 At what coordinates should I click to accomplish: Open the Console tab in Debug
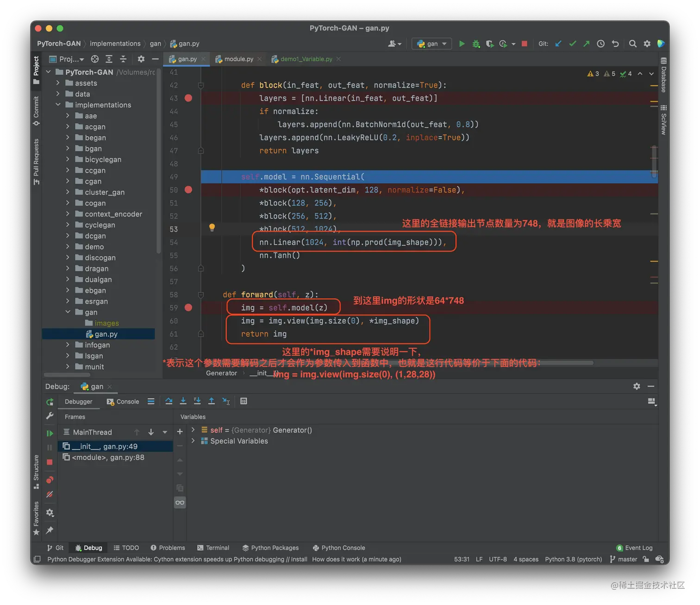123,402
